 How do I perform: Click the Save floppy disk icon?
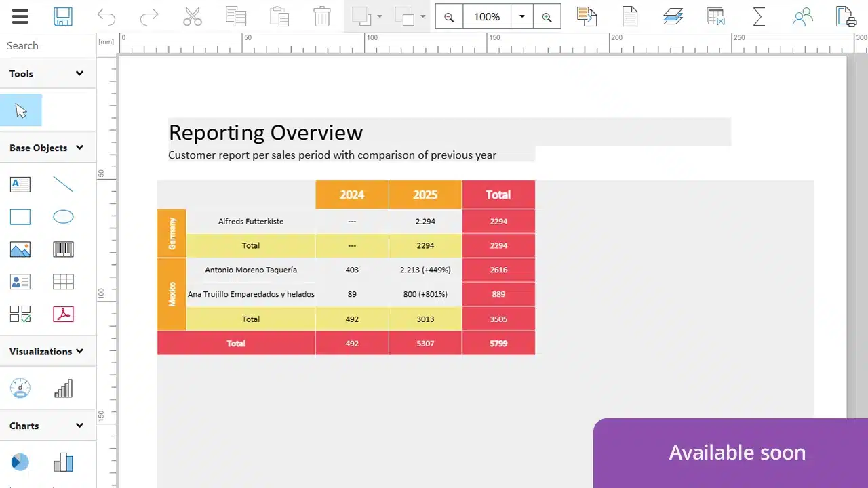(63, 17)
